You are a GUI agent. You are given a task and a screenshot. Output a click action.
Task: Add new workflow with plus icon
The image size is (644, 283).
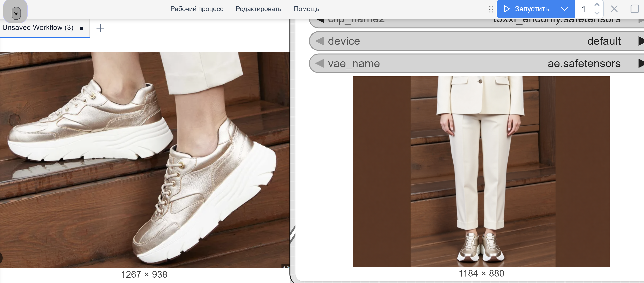[x=100, y=28]
